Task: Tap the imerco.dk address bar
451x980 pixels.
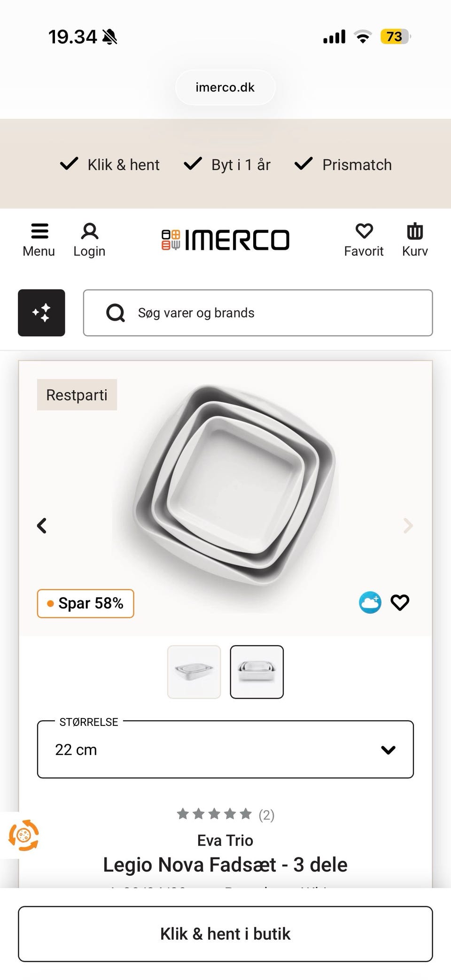Action: (225, 87)
